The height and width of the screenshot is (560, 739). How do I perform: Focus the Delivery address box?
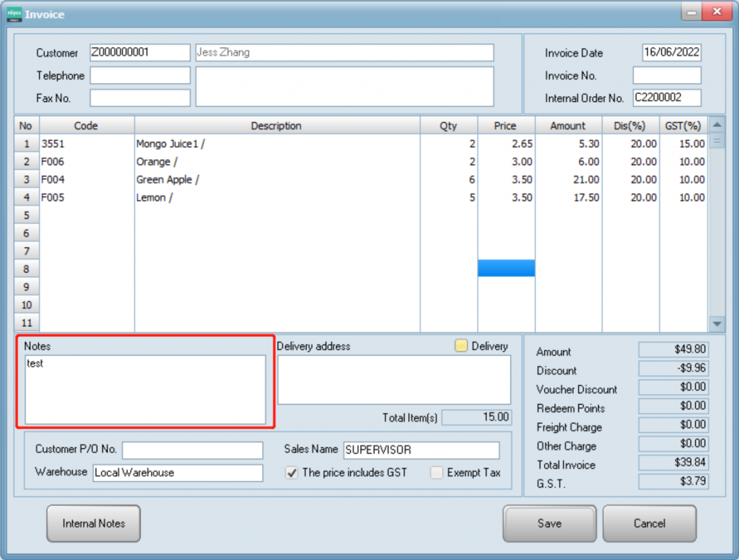[x=394, y=380]
